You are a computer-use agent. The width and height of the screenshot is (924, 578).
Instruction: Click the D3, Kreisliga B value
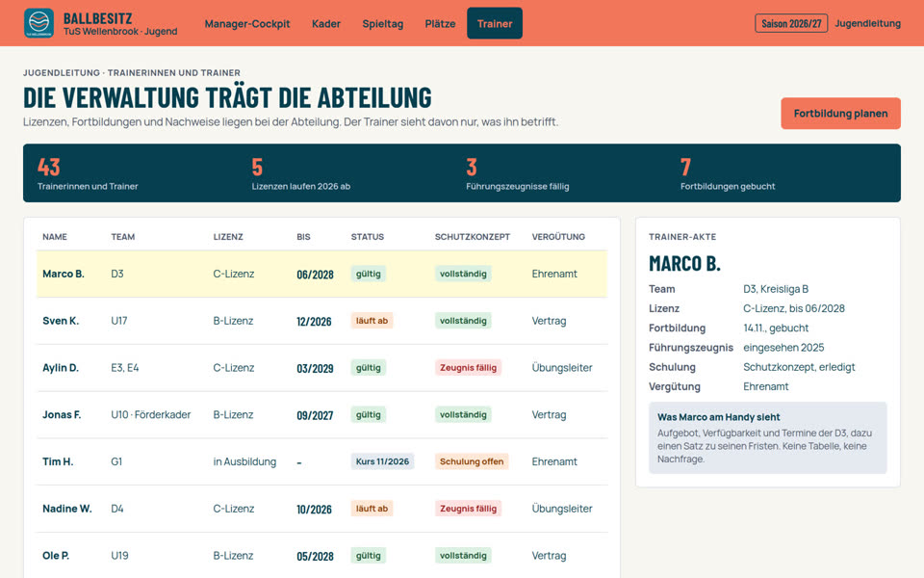776,289
